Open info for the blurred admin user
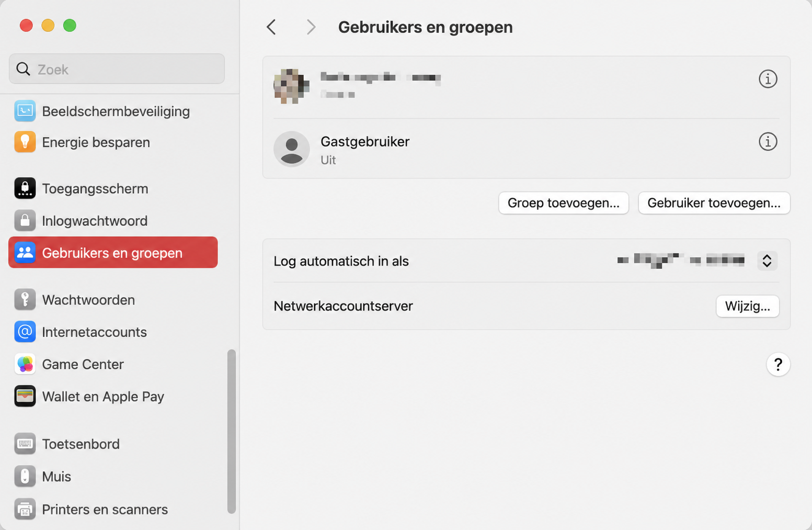The image size is (812, 530). click(768, 79)
